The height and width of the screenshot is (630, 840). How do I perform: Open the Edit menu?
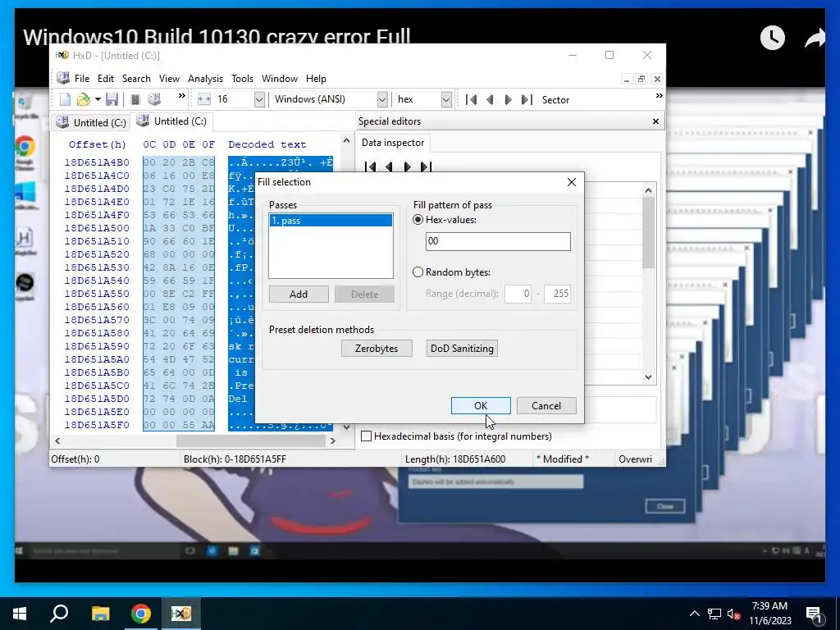click(106, 78)
